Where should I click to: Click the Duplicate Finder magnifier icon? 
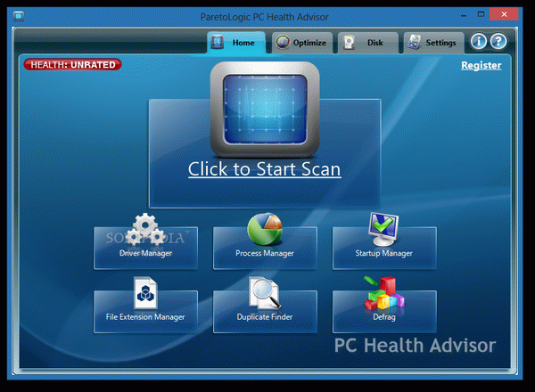click(x=265, y=293)
